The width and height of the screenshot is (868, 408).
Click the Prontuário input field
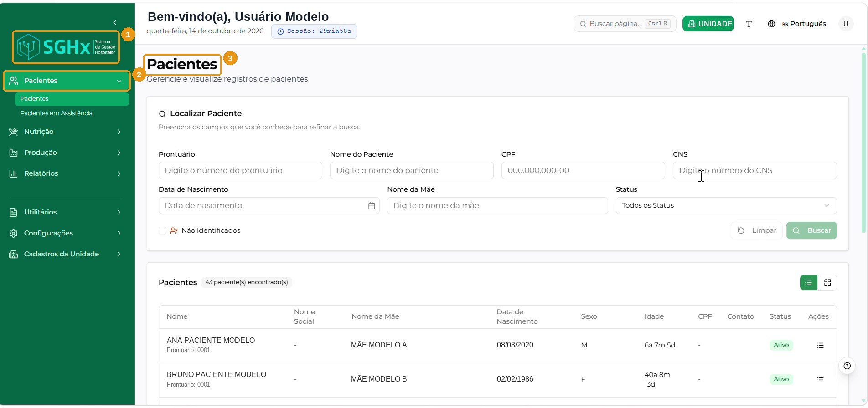coord(240,170)
